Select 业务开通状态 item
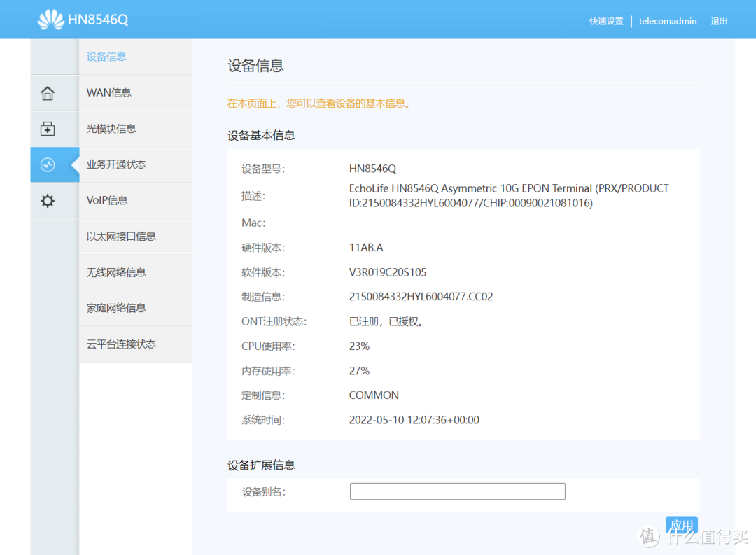This screenshot has height=555, width=756. [x=115, y=164]
